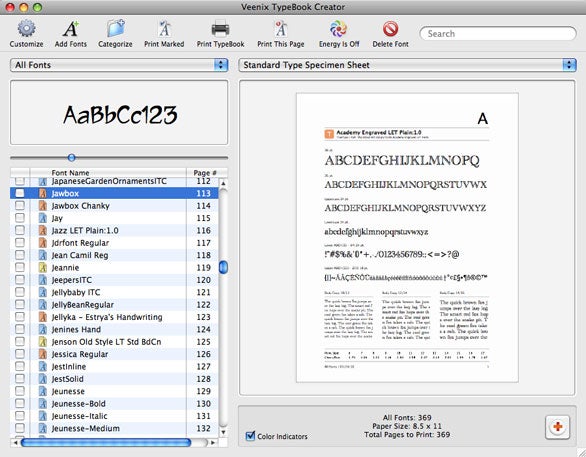This screenshot has height=457, width=586.
Task: Select the Jeepers ITC font row
Action: pos(114,280)
